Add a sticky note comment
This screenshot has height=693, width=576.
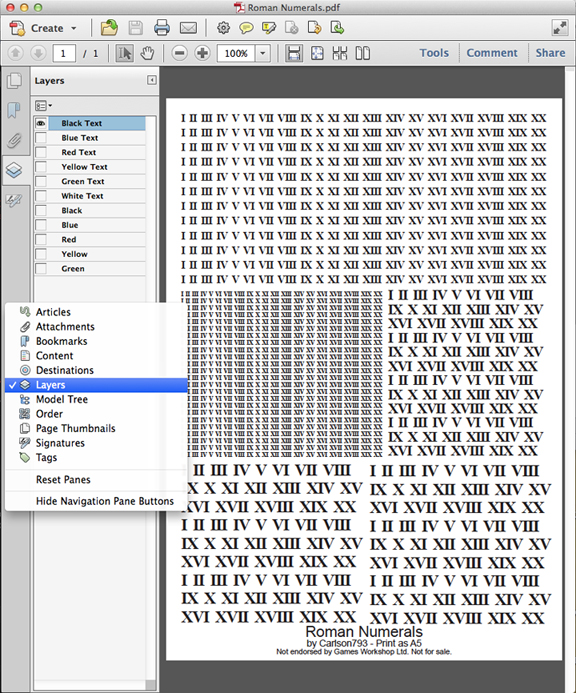point(246,28)
